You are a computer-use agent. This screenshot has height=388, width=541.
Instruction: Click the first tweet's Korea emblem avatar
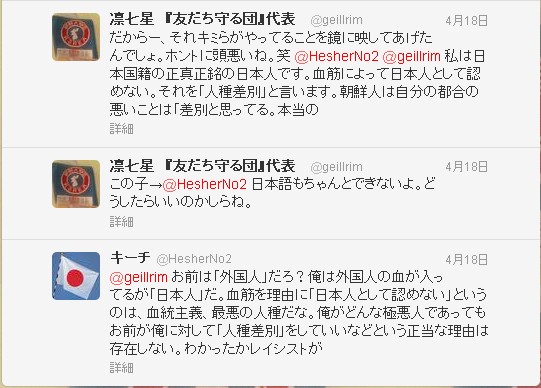pos(76,37)
